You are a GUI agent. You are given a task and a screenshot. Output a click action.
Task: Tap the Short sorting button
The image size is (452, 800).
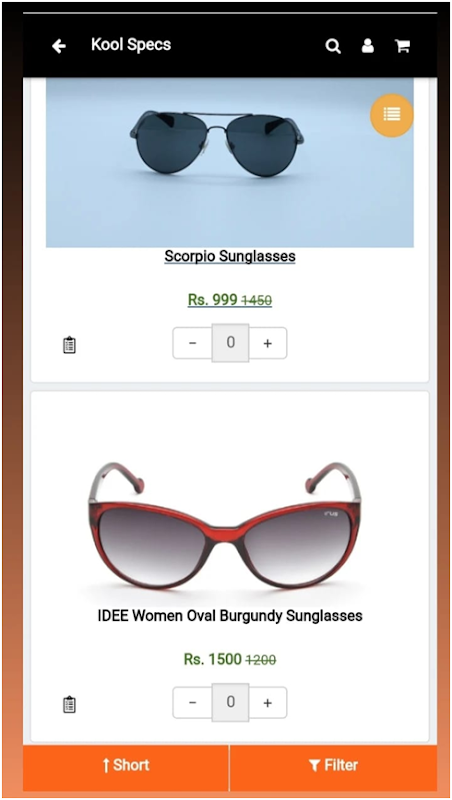pos(126,765)
